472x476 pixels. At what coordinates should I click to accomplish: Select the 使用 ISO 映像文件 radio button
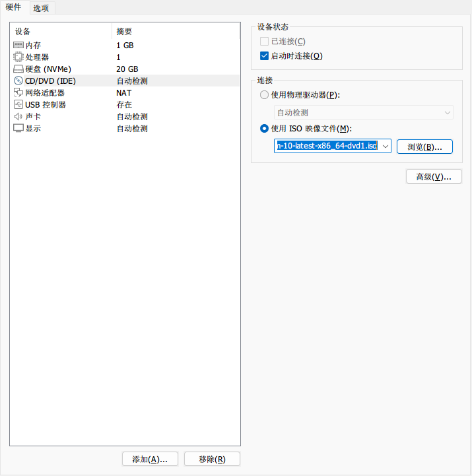pos(265,128)
